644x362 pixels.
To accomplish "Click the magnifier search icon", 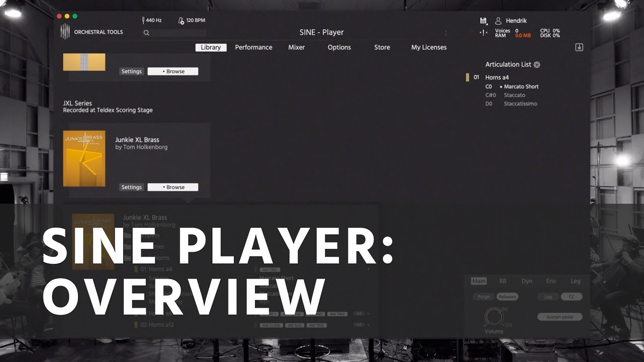I will pyautogui.click(x=146, y=33).
